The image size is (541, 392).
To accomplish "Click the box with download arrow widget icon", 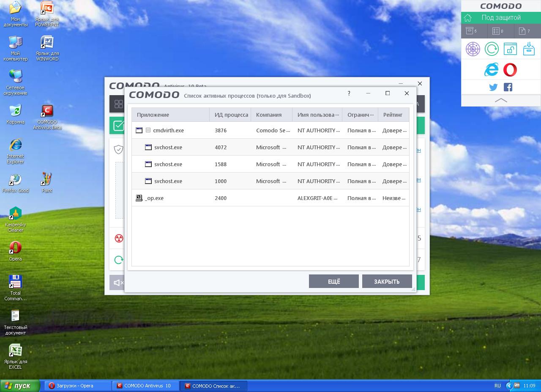I will (x=529, y=49).
